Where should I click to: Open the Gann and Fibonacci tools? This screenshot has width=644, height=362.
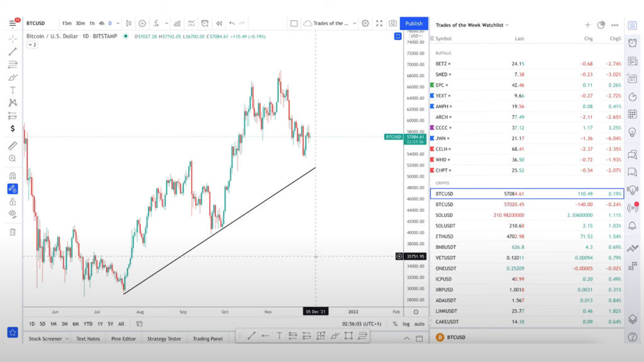[x=13, y=65]
